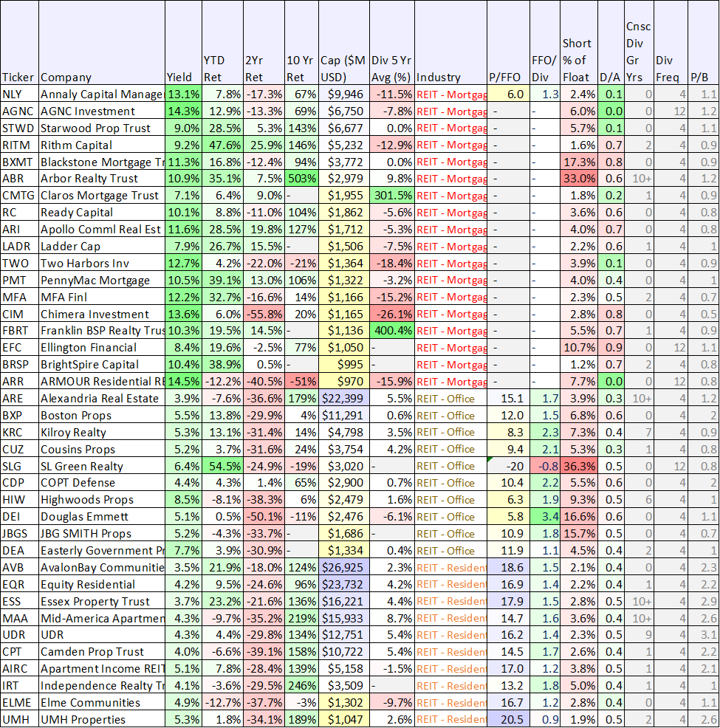Click COPT Defense company cell
Screen dimensions: 720x728
click(102, 483)
